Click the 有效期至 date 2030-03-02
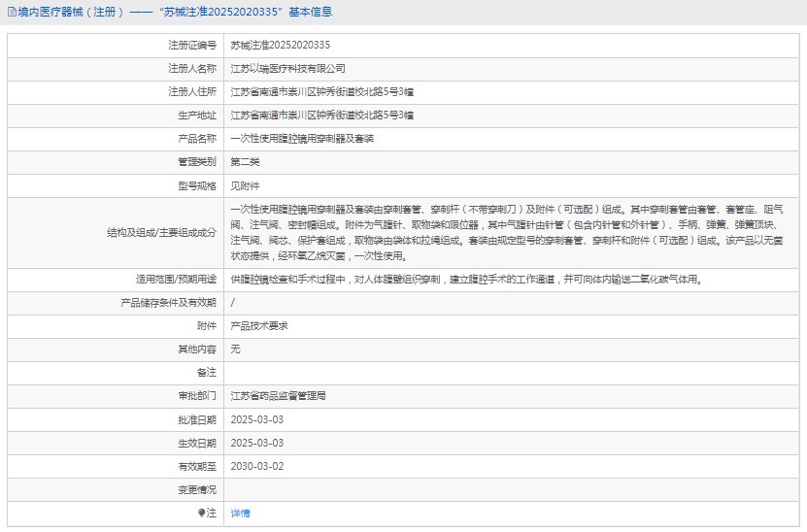Screen dimensions: 807x532 (256, 466)
